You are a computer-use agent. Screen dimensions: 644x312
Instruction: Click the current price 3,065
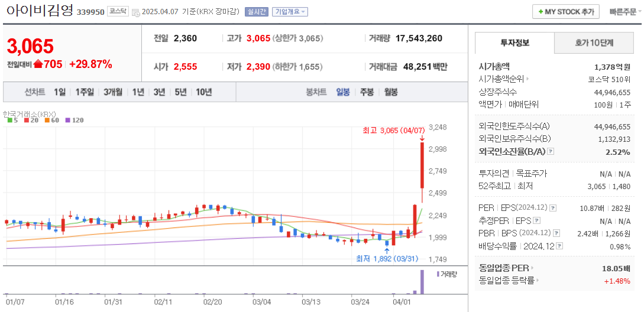(30, 46)
